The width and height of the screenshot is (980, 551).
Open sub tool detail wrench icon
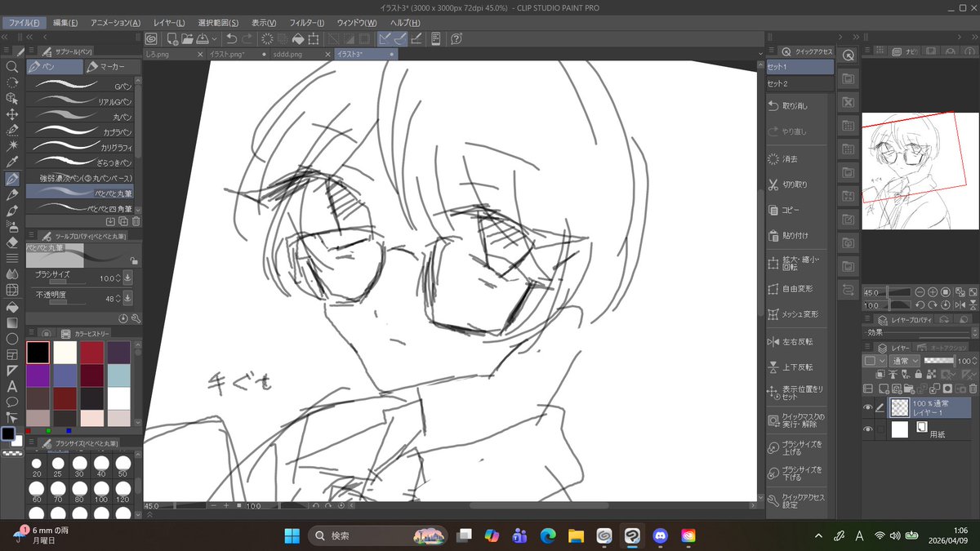point(136,318)
